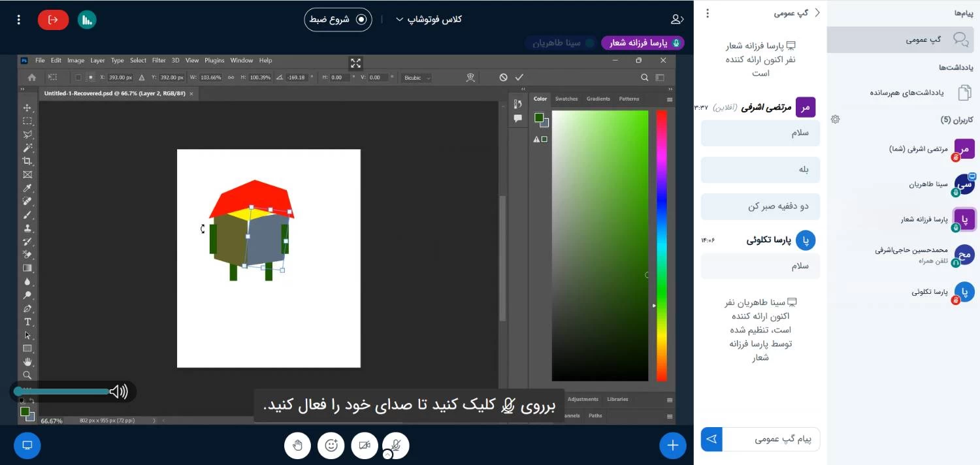
Task: Open the main options menu
Action: point(18,20)
